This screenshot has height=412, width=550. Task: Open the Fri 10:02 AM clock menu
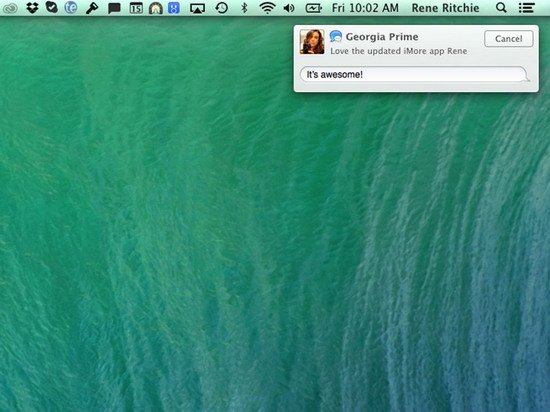click(365, 8)
